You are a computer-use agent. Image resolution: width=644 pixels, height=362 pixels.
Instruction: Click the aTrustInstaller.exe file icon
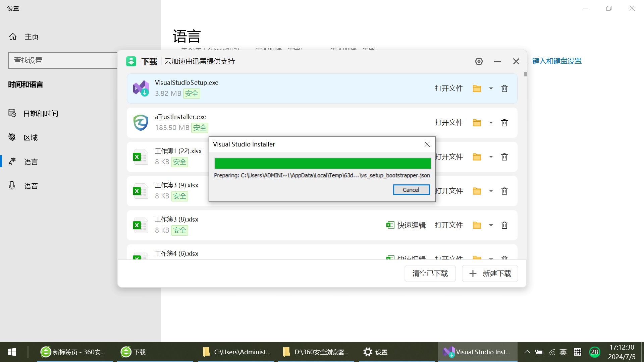pyautogui.click(x=141, y=123)
